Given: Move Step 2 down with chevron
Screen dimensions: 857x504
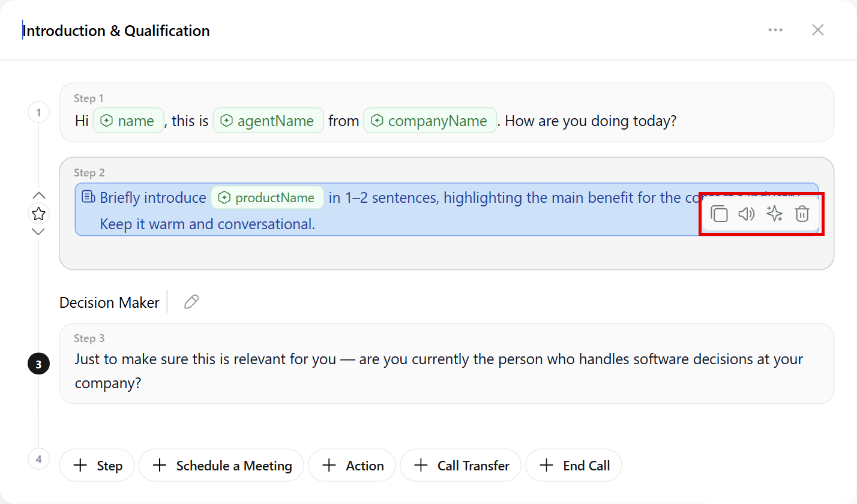Looking at the screenshot, I should [38, 232].
